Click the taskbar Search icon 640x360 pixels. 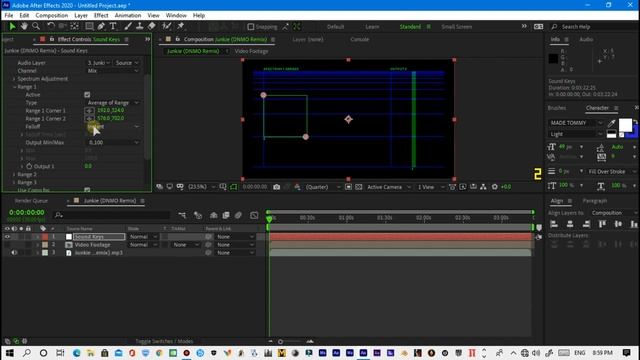(27, 353)
